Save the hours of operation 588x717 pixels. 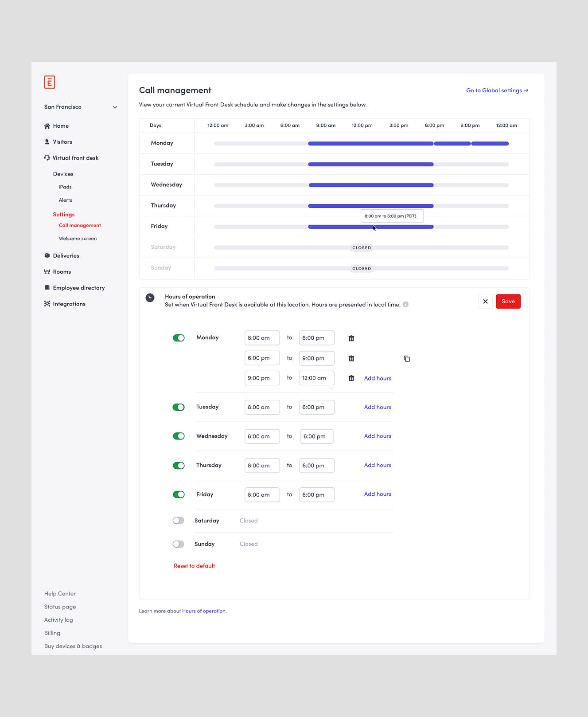coord(508,302)
